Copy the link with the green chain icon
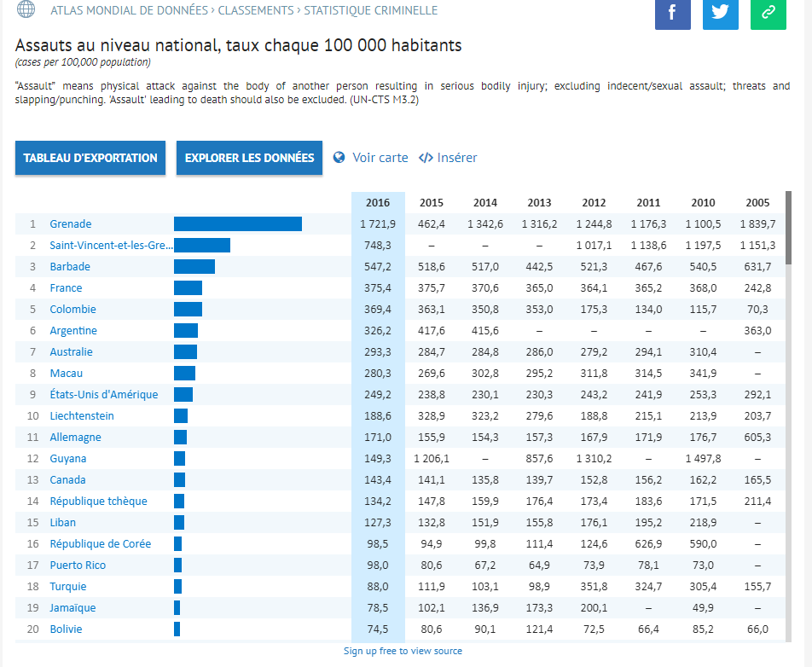Viewport: 812px width, 667px height. tap(768, 13)
